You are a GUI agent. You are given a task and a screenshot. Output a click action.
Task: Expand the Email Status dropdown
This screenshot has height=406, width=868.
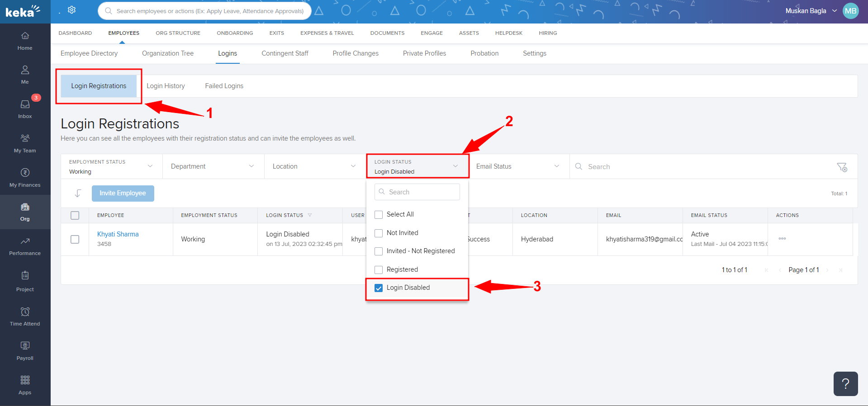(x=517, y=166)
